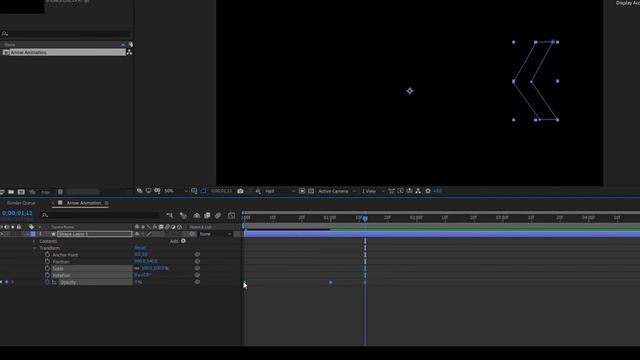Delete selected project item with trash icon
The width and height of the screenshot is (640, 360).
click(x=60, y=192)
